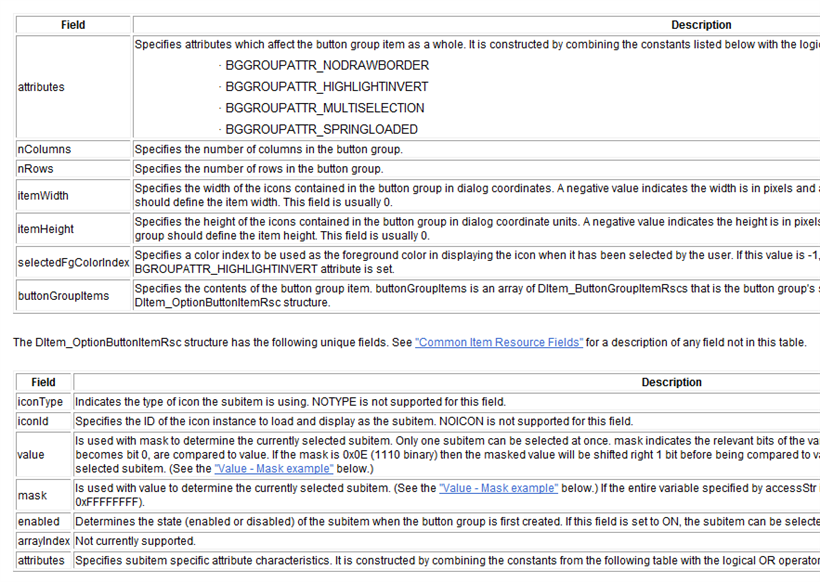The width and height of the screenshot is (820, 582).
Task: Click the iconId description about NOICON
Action: point(354,421)
